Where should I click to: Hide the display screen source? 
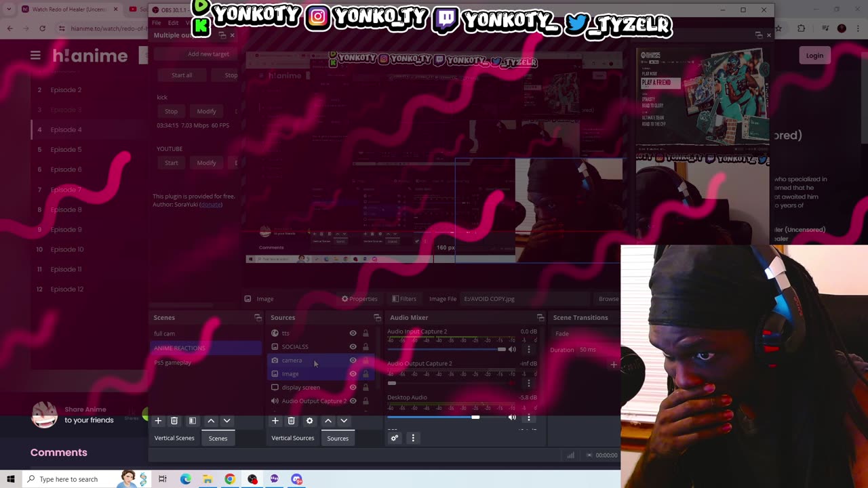[353, 388]
